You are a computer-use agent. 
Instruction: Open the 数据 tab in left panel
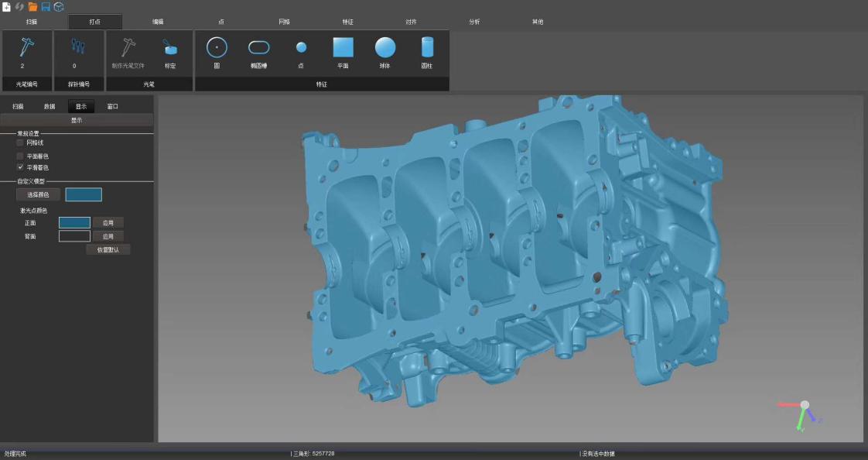click(x=50, y=106)
